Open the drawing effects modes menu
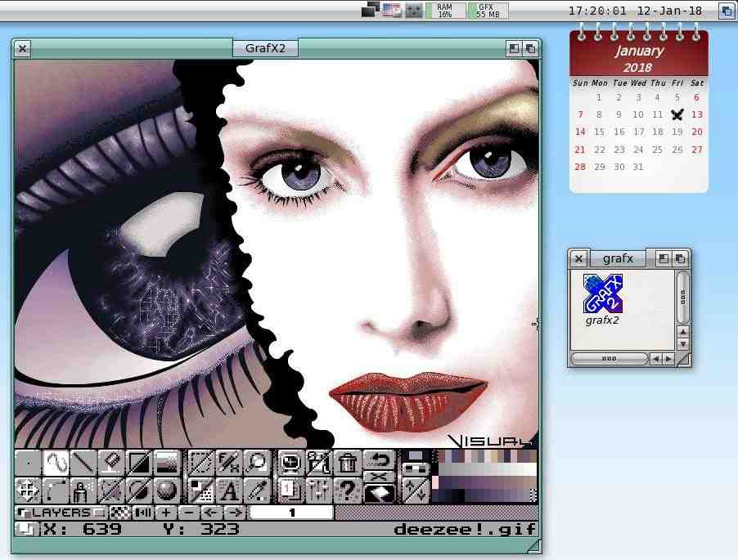The height and width of the screenshot is (560, 738). pos(201,491)
